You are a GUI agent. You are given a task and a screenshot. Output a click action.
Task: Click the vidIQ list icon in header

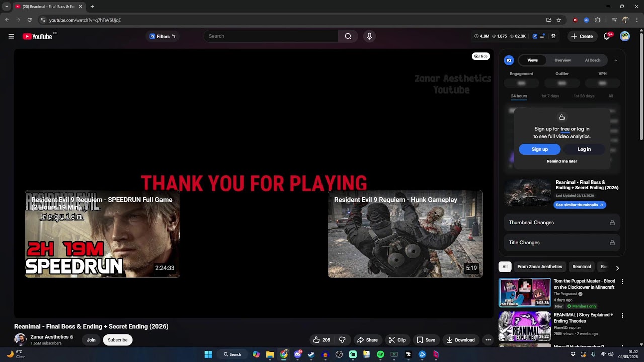pos(543,36)
